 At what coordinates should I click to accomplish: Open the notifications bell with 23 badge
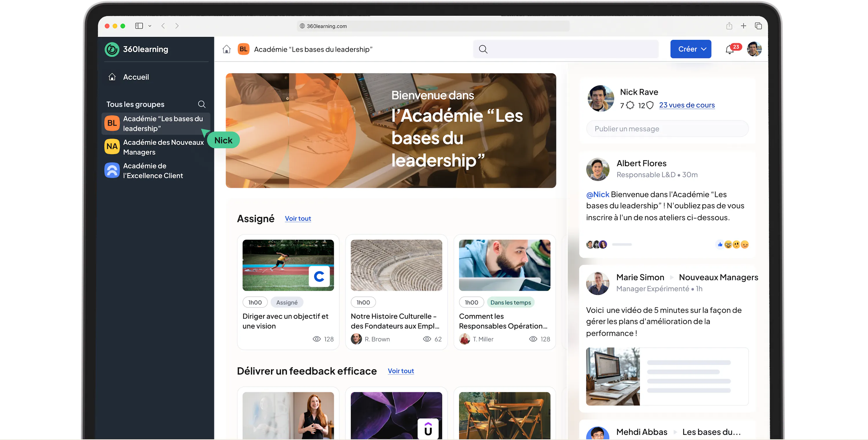(730, 50)
